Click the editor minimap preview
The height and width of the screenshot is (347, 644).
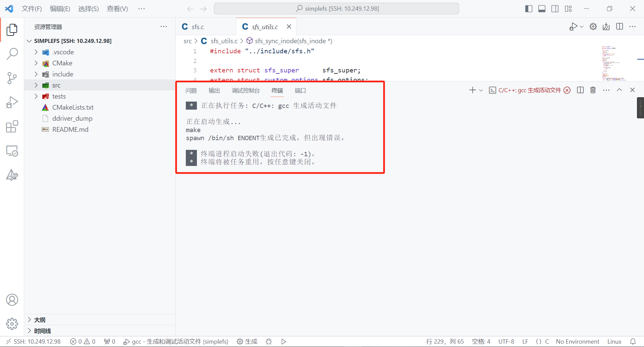pyautogui.click(x=613, y=64)
